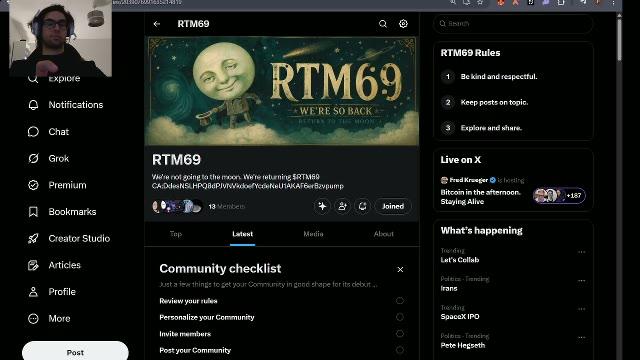The height and width of the screenshot is (360, 640).
Task: Click the RTM69 banner image
Action: point(282,91)
